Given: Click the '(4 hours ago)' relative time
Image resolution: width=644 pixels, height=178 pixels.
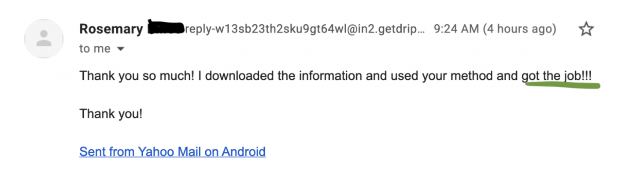Looking at the screenshot, I should (x=519, y=30).
